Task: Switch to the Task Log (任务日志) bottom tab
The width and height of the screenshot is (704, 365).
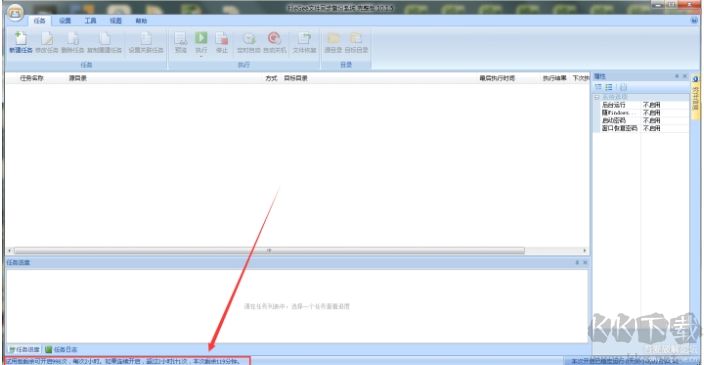Action: [61, 349]
